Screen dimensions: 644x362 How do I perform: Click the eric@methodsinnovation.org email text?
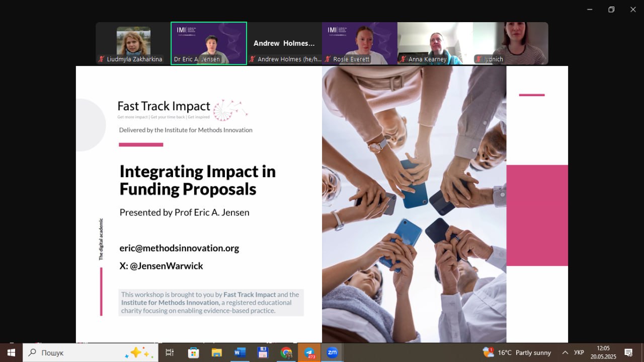pos(179,248)
